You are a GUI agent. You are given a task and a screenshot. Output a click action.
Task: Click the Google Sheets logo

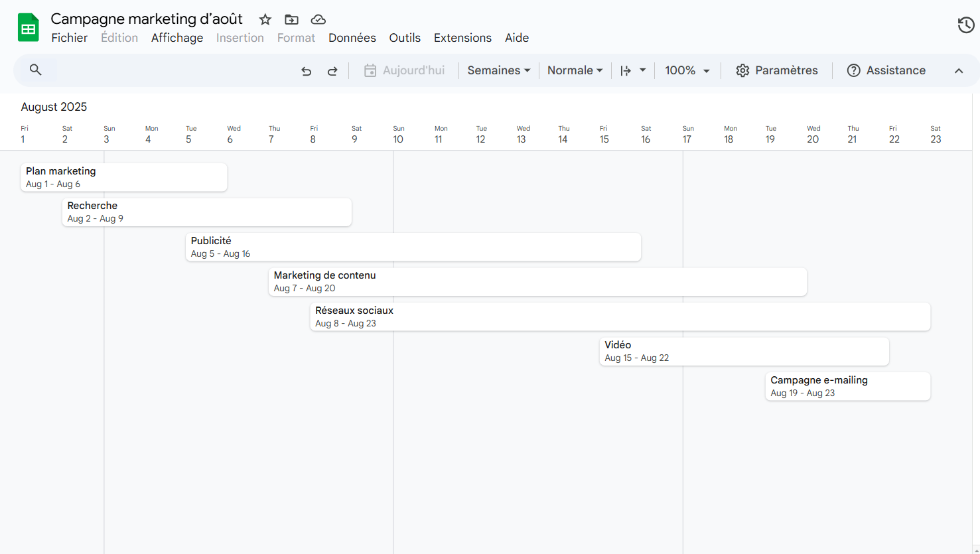click(x=27, y=27)
